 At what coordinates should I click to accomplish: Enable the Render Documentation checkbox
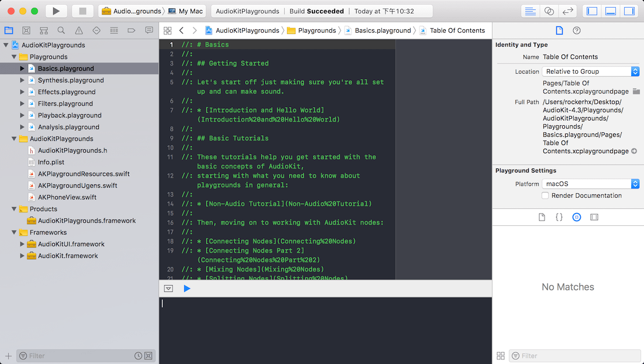pyautogui.click(x=545, y=195)
